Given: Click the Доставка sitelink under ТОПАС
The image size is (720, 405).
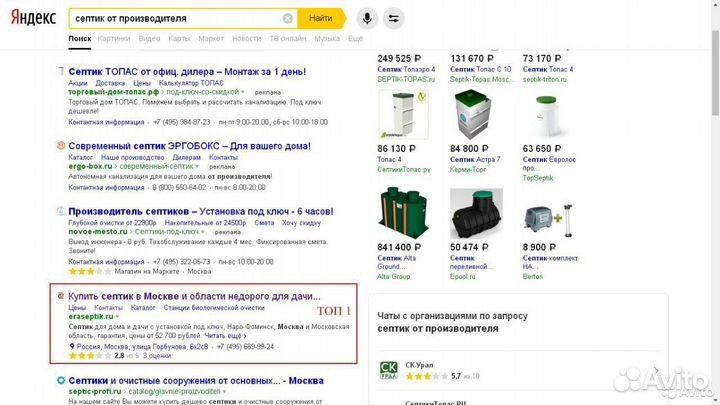Looking at the screenshot, I should [110, 83].
